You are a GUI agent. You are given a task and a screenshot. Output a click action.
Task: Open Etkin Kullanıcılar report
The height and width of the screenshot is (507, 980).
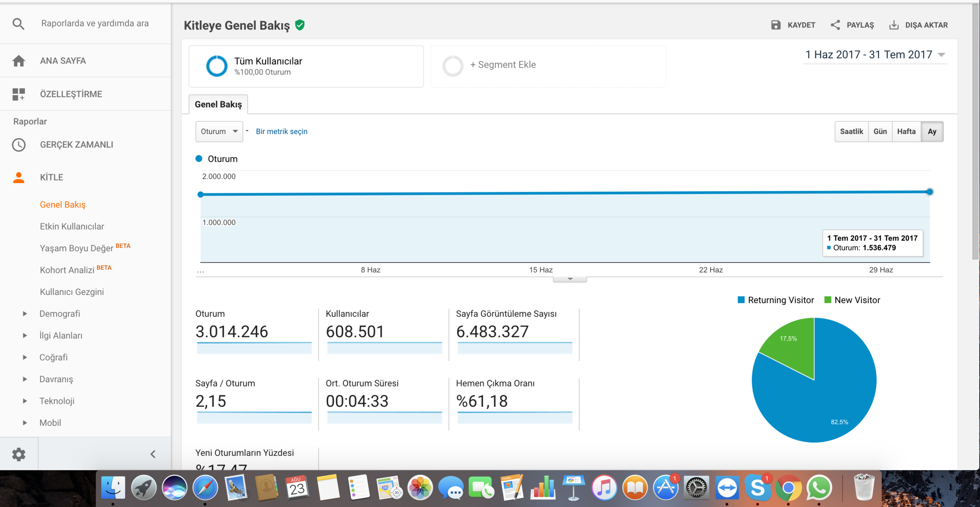(x=72, y=227)
